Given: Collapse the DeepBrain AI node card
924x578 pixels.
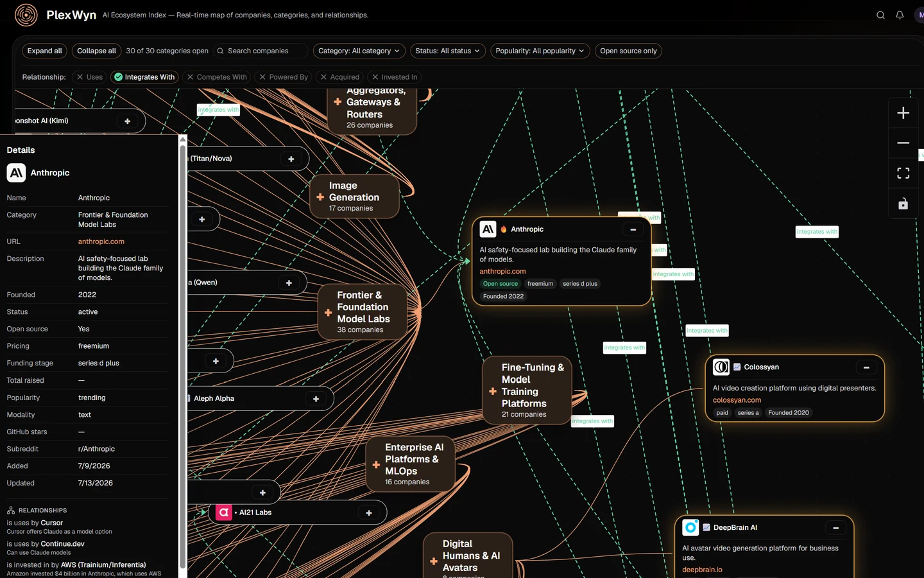Looking at the screenshot, I should coord(835,528).
